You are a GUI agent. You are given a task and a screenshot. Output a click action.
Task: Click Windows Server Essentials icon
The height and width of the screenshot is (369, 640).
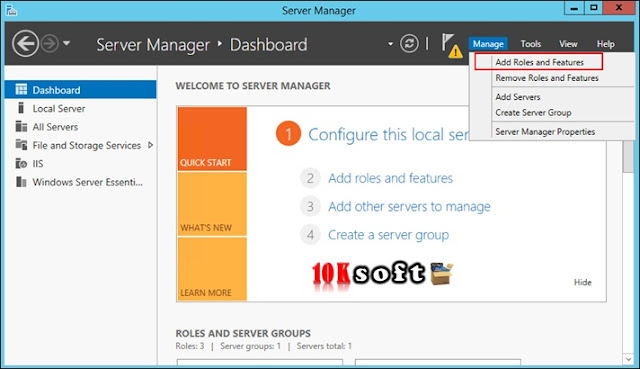pyautogui.click(x=21, y=182)
